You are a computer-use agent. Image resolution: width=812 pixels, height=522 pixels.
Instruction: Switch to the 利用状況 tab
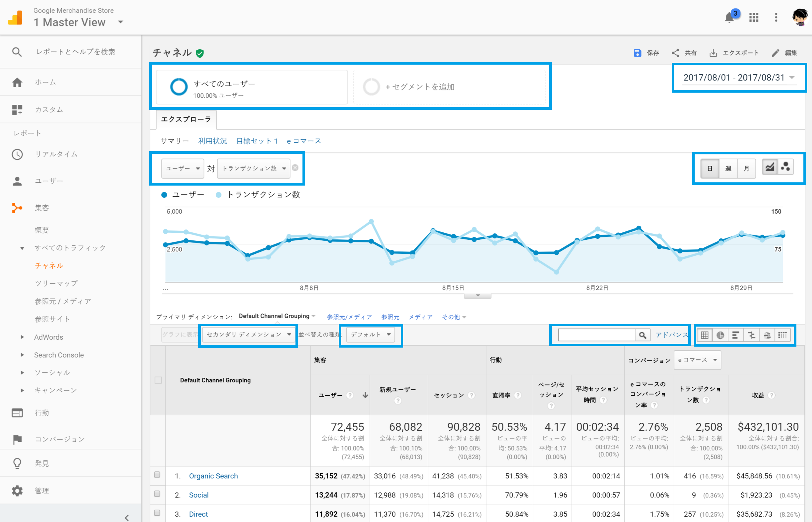[213, 141]
